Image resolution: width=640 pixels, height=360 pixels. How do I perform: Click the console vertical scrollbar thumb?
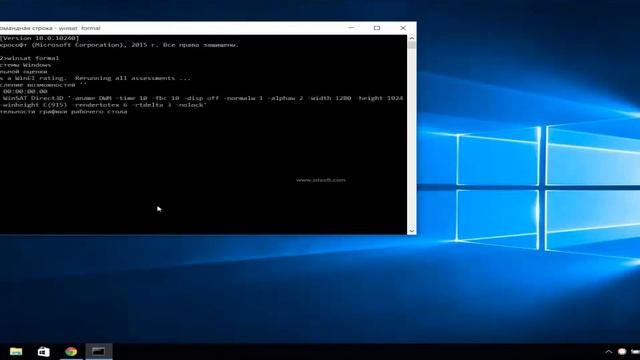point(411,45)
